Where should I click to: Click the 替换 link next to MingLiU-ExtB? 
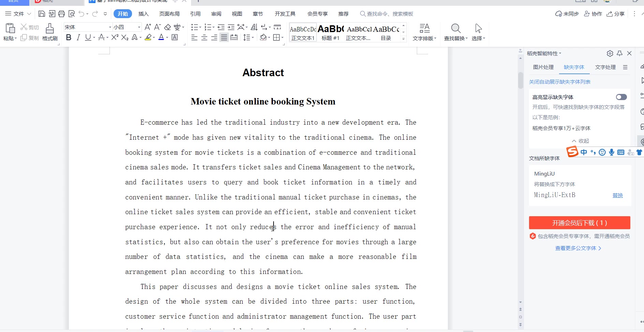[617, 195]
